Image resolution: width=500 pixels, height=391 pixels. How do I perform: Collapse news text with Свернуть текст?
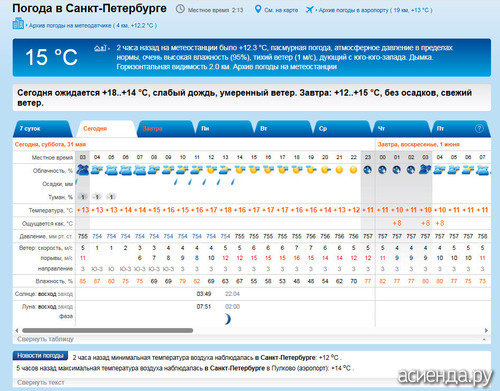41,382
